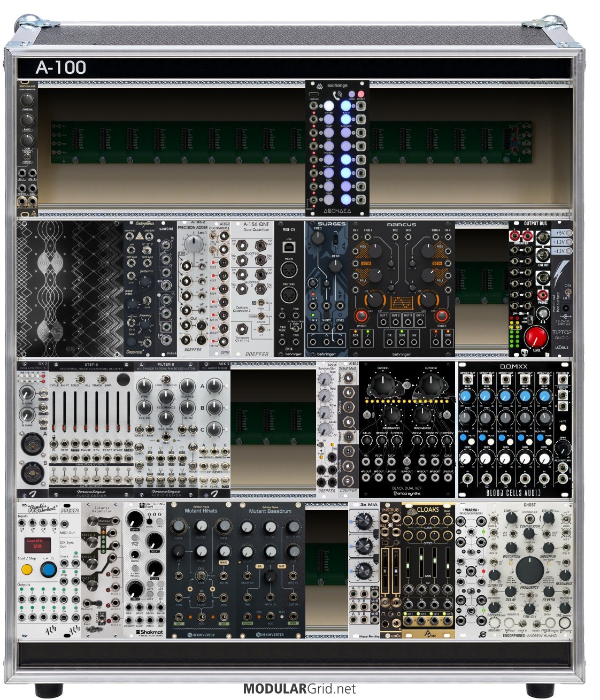
Task: Open the Joranalogue Step 8 sequencer module
Action: click(91, 430)
